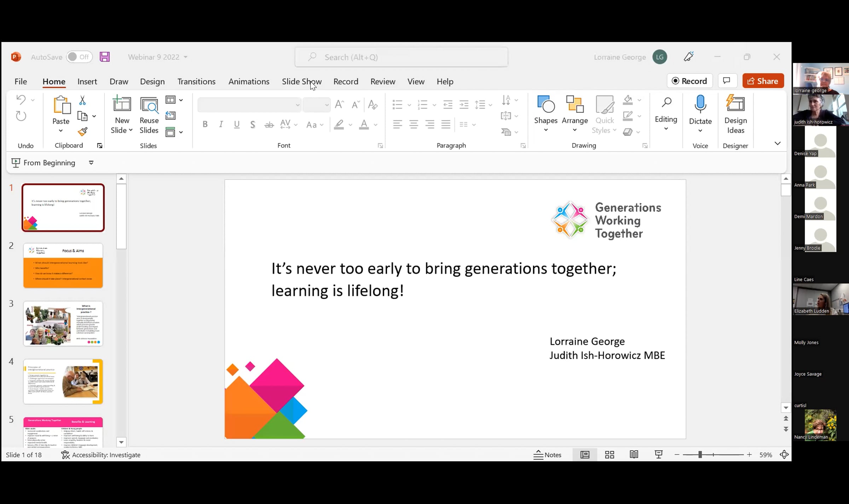
Task: Open Reading View from status bar
Action: pos(634,455)
